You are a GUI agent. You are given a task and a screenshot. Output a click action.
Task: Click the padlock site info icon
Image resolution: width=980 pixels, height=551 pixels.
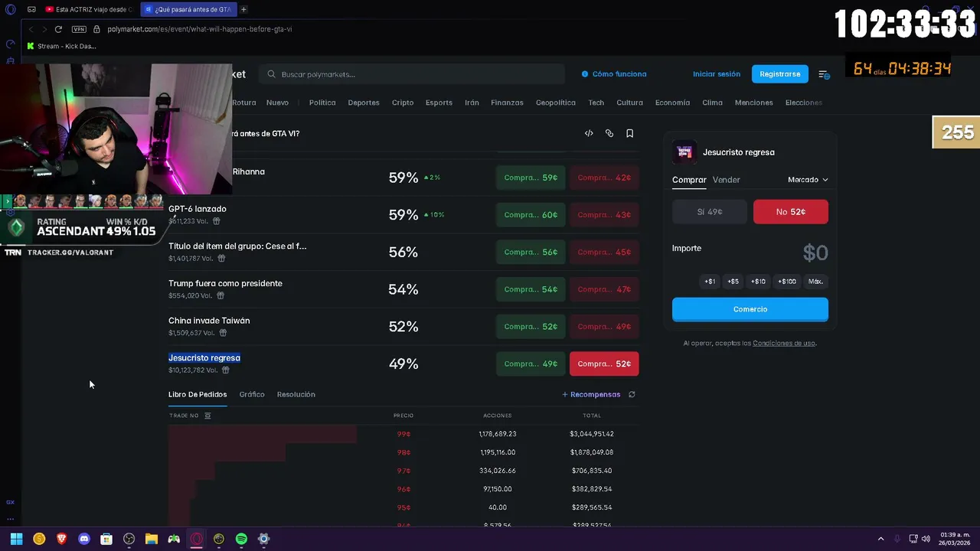pyautogui.click(x=97, y=29)
